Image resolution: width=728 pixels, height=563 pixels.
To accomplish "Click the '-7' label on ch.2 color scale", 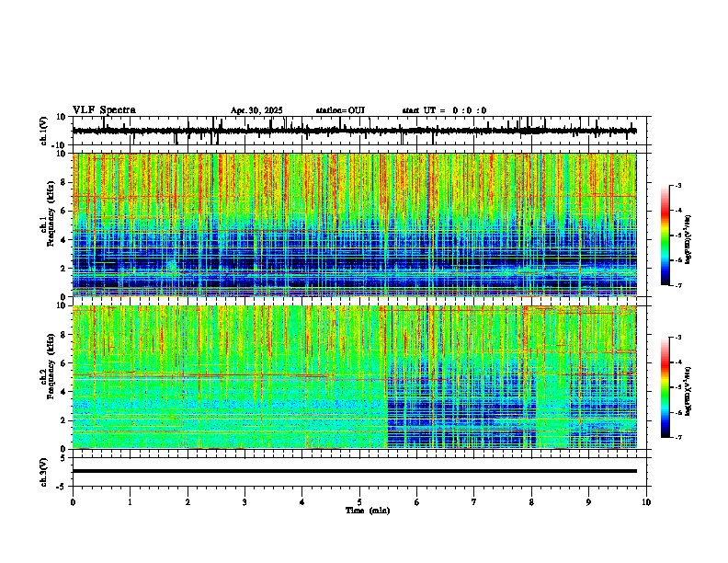I will click(x=678, y=437).
